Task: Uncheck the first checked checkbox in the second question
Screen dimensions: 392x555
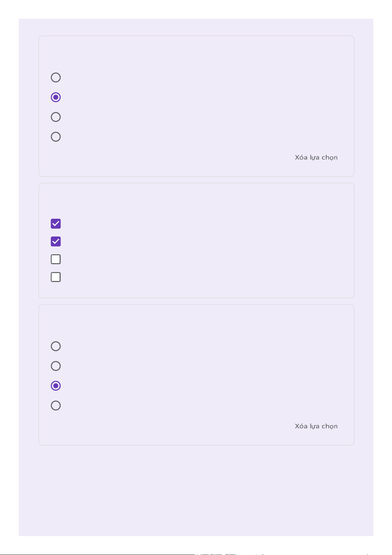Action: coord(56,224)
